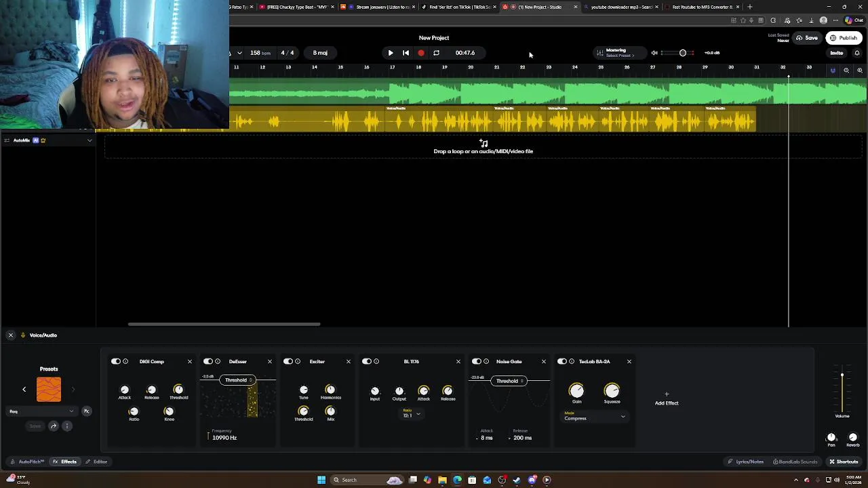Screen dimensions: 868x488
Task: Share the preset with arrow icon
Action: pyautogui.click(x=54, y=426)
